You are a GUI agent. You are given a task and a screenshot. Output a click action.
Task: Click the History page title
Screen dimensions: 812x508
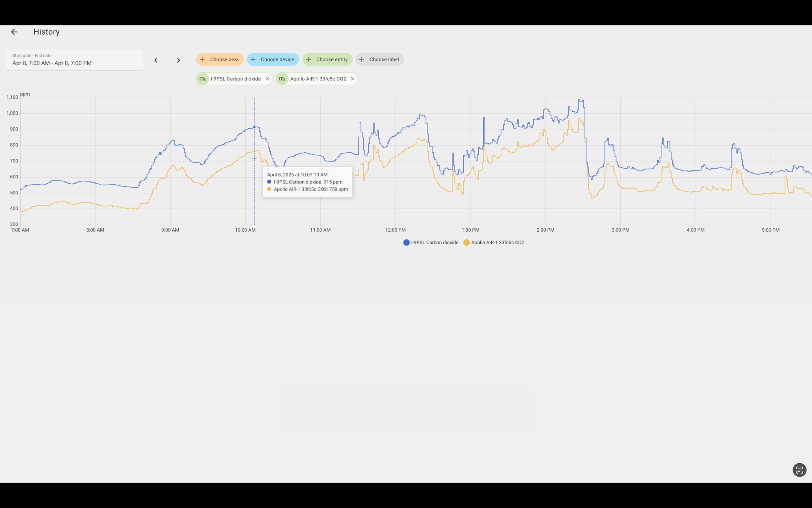[x=46, y=32]
